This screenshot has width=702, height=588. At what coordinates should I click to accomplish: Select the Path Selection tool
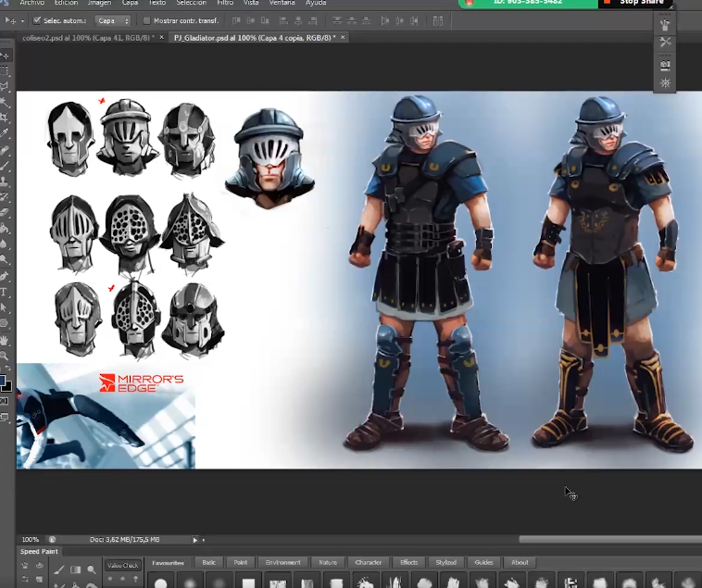click(5, 307)
